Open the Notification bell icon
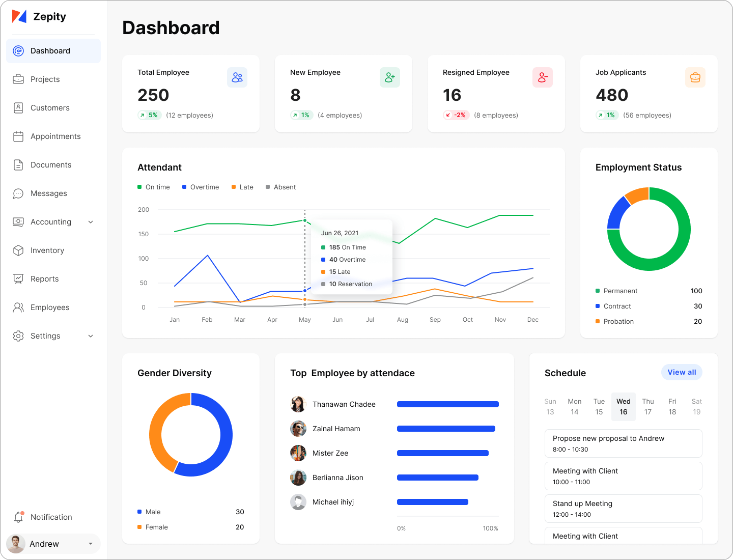The width and height of the screenshot is (733, 560). [x=18, y=517]
